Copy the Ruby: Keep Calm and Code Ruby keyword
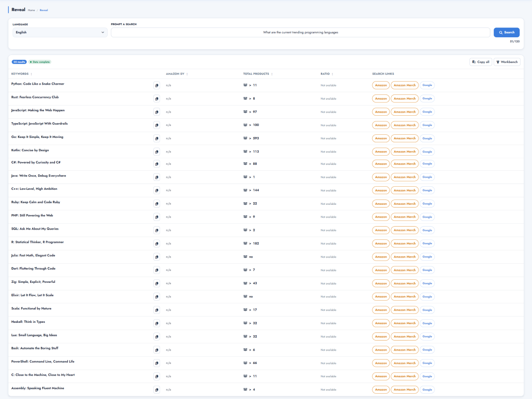Image resolution: width=532 pixels, height=399 pixels. (156, 203)
